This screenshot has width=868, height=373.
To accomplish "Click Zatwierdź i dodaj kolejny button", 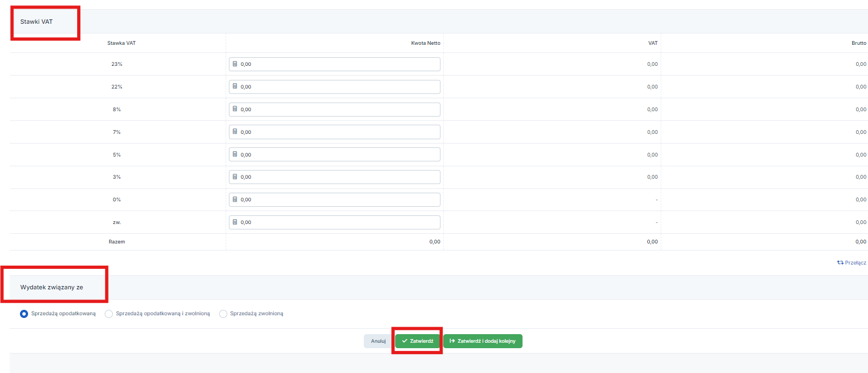I will point(483,341).
